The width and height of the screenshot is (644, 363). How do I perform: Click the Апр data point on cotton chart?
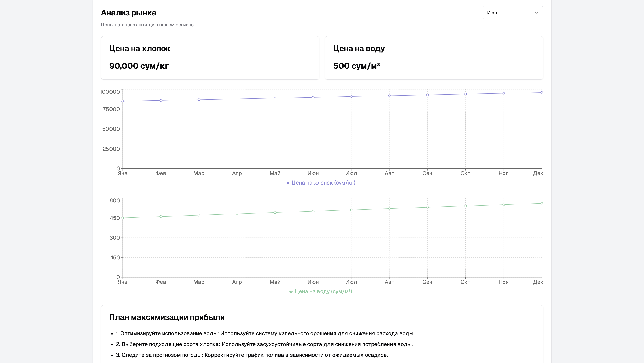click(x=237, y=99)
